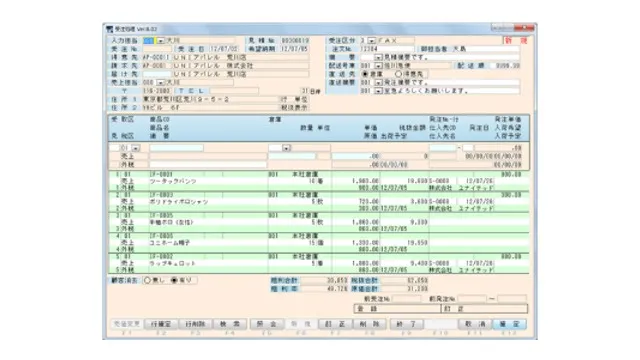
Task: Click the 行削除 button
Action: coord(195,324)
